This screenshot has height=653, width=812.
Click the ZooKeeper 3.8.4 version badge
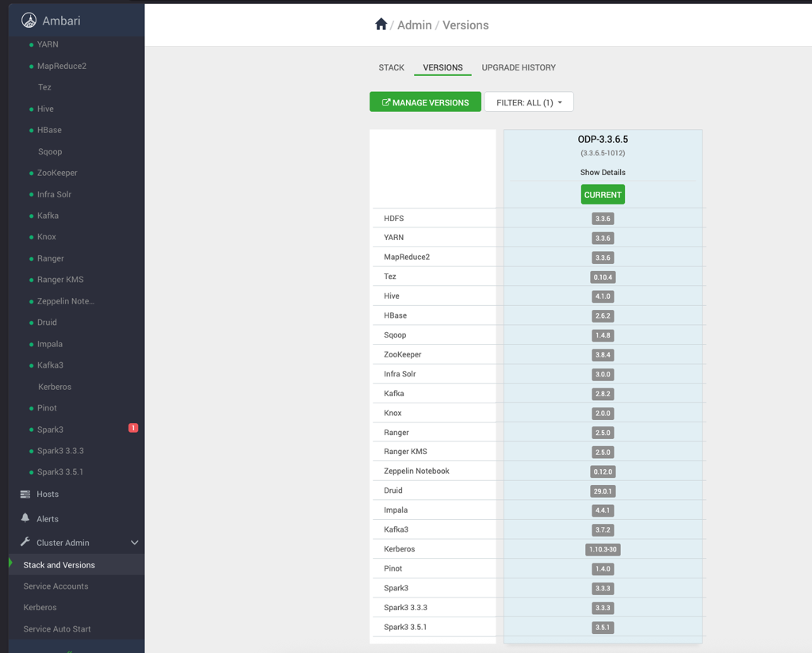(x=603, y=355)
